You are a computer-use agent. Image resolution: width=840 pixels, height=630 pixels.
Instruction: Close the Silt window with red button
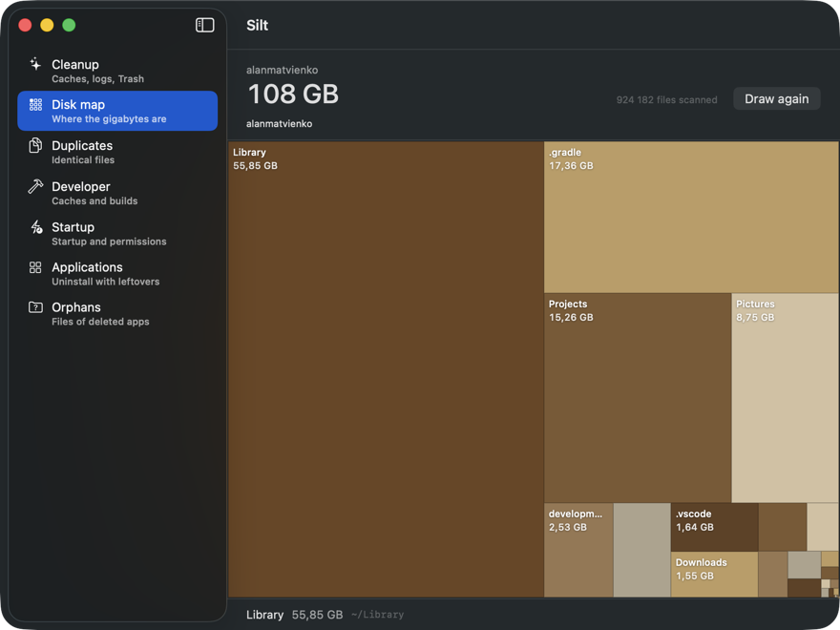coord(25,25)
